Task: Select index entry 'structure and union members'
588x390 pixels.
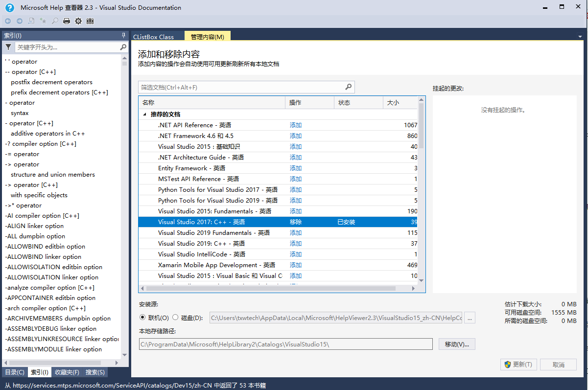Action: click(x=53, y=175)
